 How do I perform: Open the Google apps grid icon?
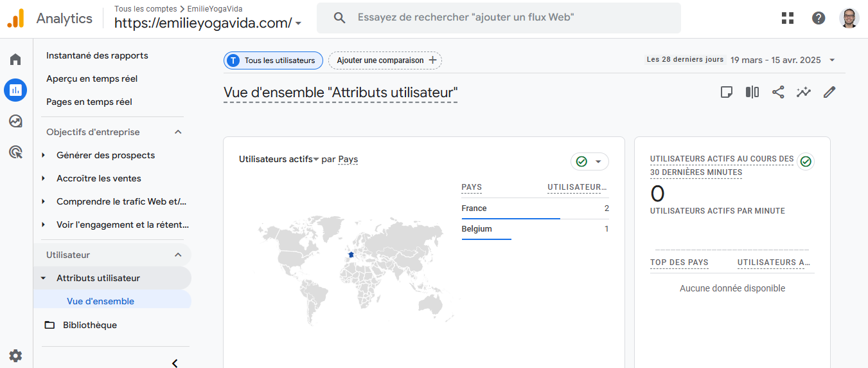click(788, 18)
